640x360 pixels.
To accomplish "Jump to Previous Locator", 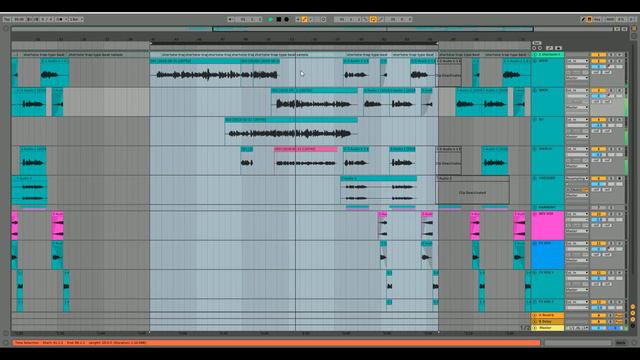I will pos(534,48).
